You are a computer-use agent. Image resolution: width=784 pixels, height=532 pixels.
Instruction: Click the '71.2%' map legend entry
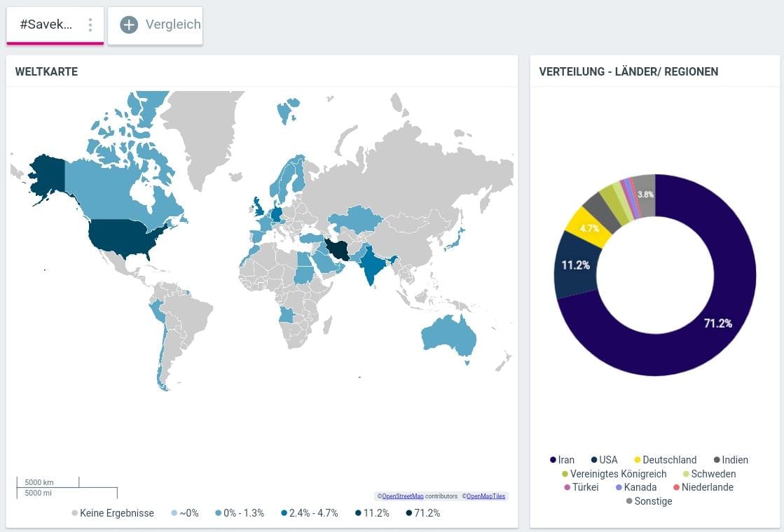pos(423,513)
